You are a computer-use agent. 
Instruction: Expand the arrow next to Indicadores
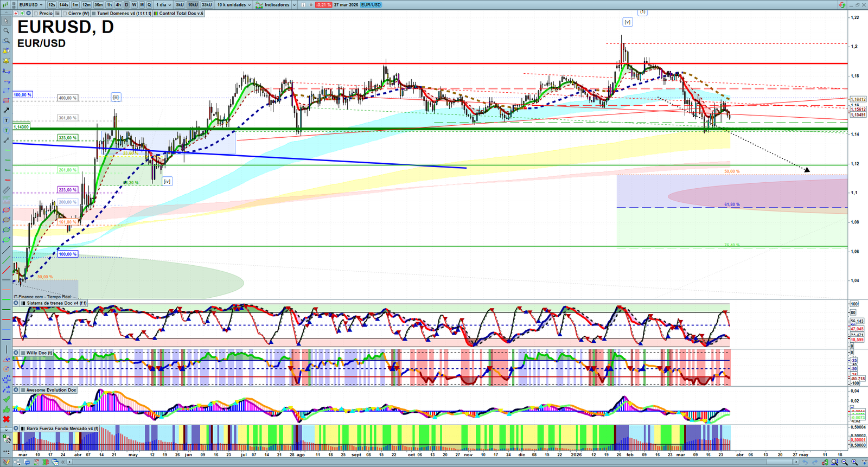(294, 5)
